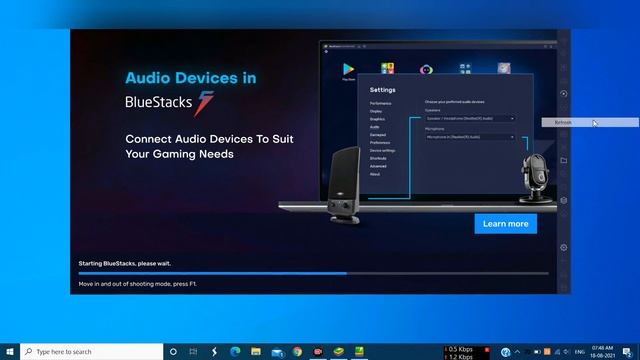
Task: Open Task View on the taskbar
Action: 193,351
